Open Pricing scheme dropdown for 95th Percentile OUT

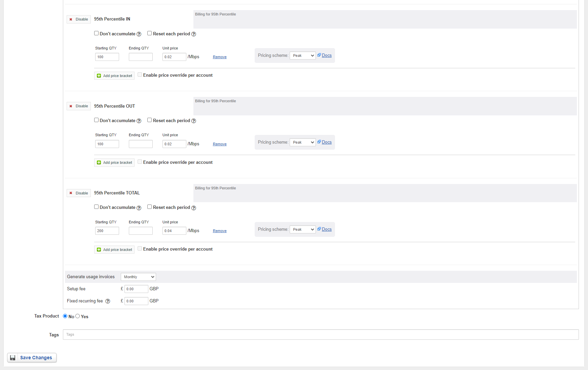(302, 142)
